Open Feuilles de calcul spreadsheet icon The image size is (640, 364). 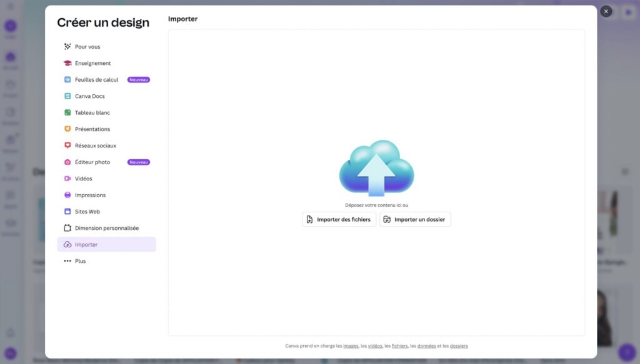[x=67, y=80]
